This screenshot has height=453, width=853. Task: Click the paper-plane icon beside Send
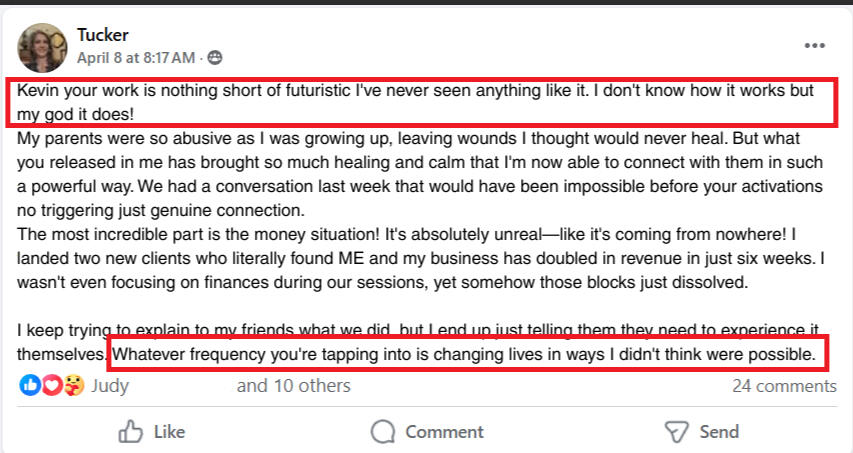[x=677, y=432]
